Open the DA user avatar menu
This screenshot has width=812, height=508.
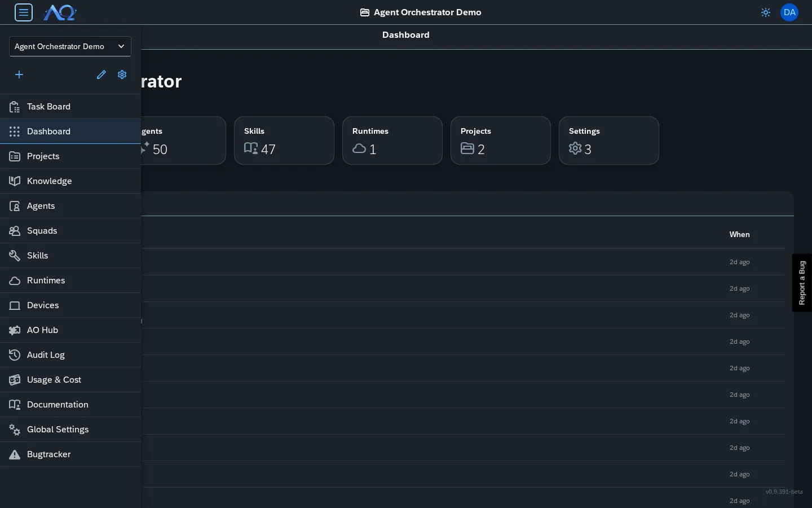[x=789, y=12]
